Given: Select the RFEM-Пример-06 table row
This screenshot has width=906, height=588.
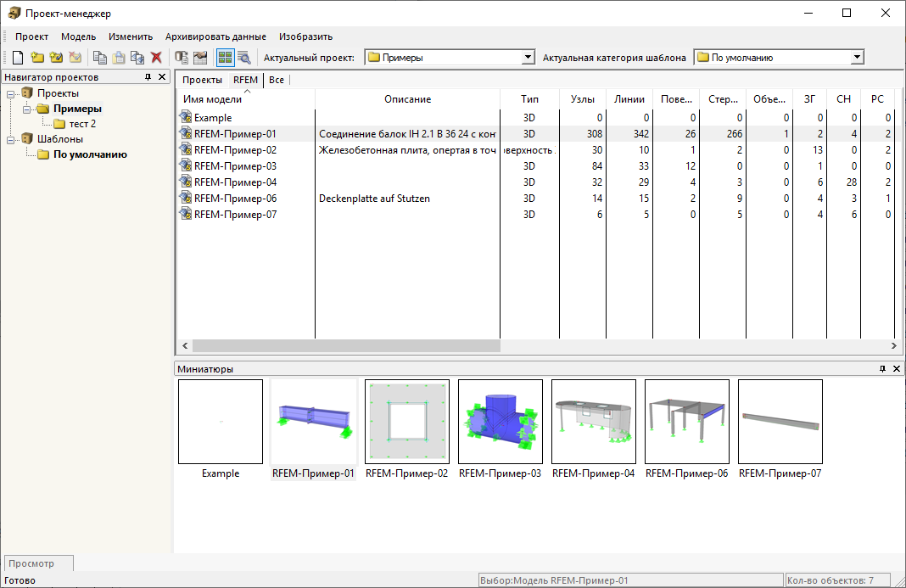Looking at the screenshot, I should pyautogui.click(x=535, y=199).
